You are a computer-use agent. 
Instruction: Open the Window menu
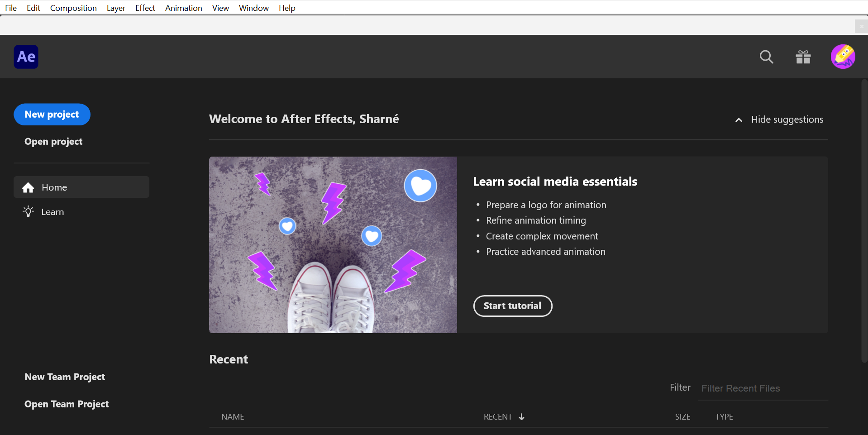coord(254,8)
